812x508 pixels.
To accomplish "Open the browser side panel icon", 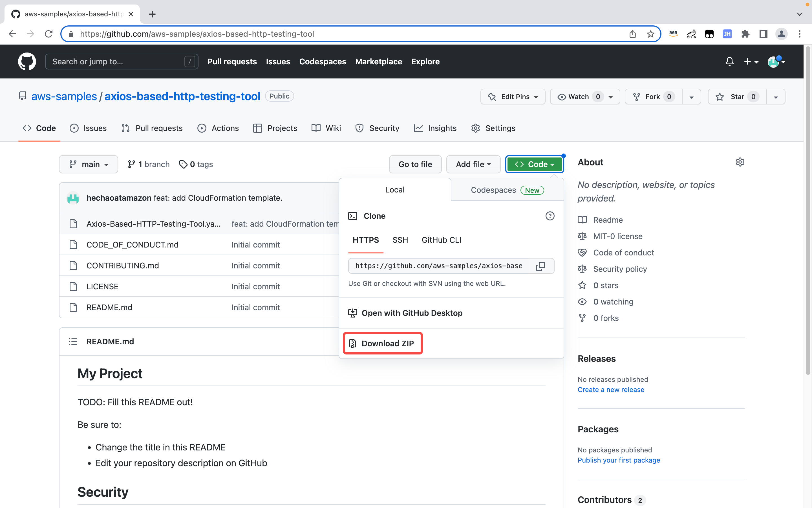I will tap(763, 34).
